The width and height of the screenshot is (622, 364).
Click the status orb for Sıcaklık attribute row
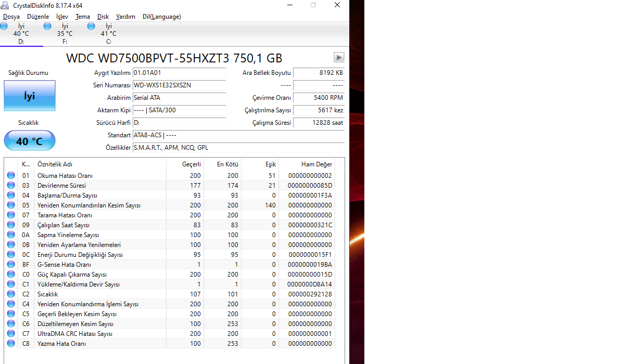[x=11, y=294]
